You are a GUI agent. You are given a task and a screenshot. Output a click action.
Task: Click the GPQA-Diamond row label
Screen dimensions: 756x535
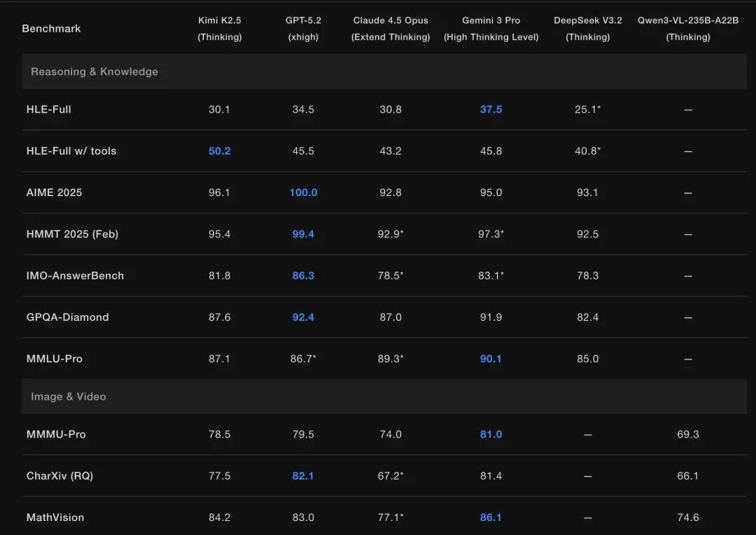[x=67, y=317]
